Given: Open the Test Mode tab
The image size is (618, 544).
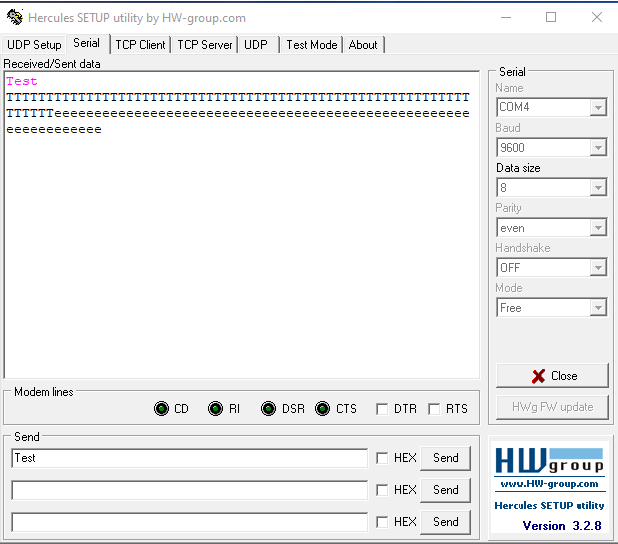Looking at the screenshot, I should coord(312,45).
